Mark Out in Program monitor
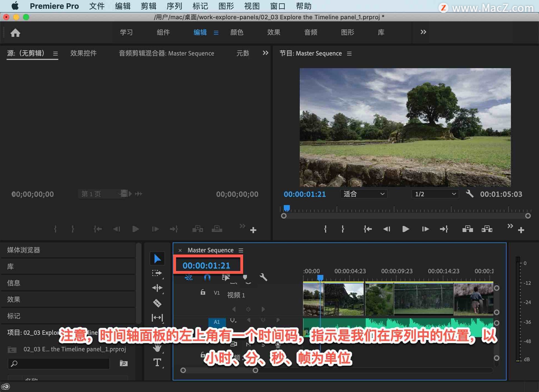This screenshot has width=539, height=392. click(343, 229)
